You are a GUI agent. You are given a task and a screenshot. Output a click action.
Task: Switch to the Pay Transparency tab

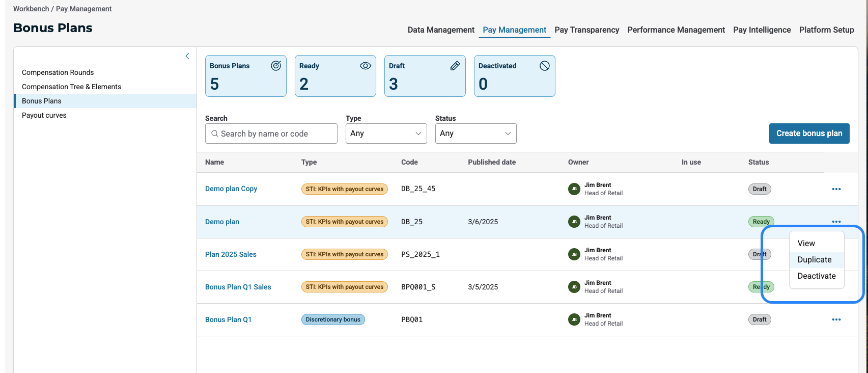pyautogui.click(x=586, y=30)
